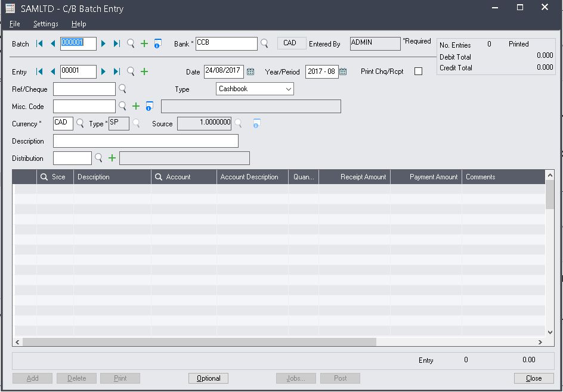This screenshot has height=392, width=563.
Task: Jump to last batch arrow
Action: [117, 43]
